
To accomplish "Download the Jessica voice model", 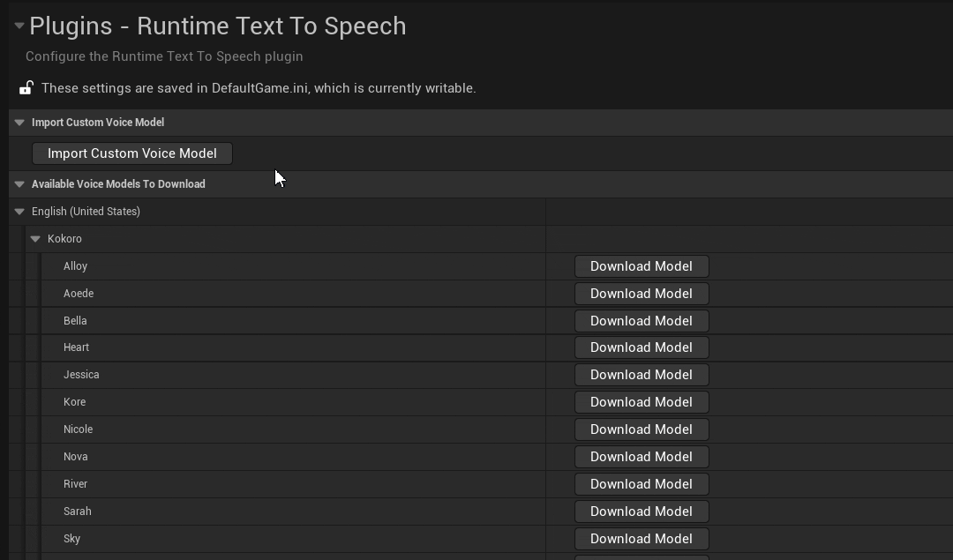I will pyautogui.click(x=642, y=374).
